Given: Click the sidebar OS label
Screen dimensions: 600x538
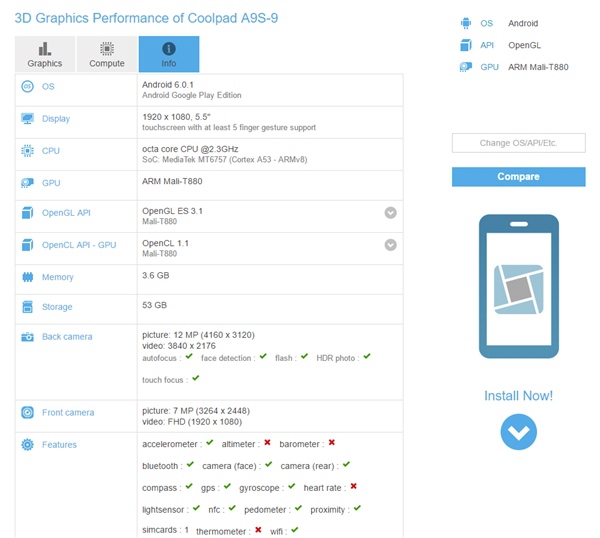Looking at the screenshot, I should coord(487,23).
